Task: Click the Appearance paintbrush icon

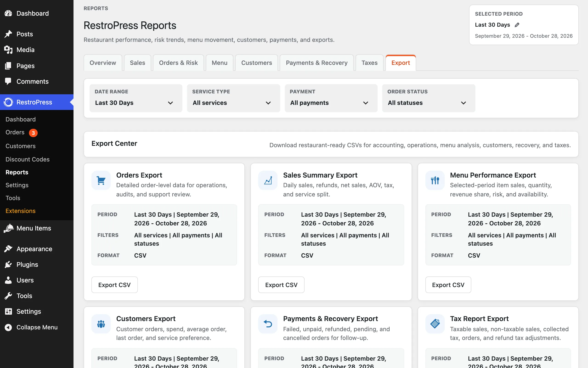Action: pos(8,249)
